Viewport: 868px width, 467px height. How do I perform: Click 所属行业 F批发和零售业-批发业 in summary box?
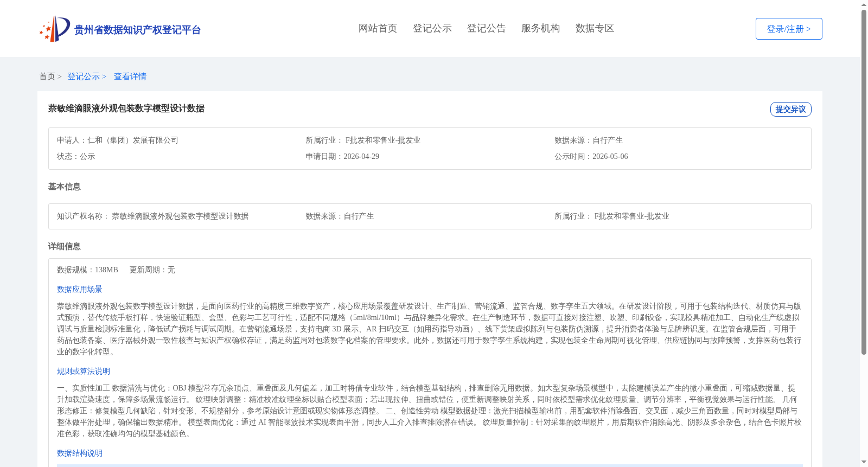pyautogui.click(x=363, y=140)
